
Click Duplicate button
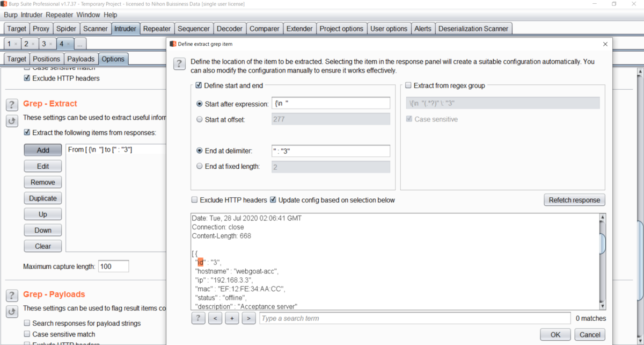(x=43, y=198)
